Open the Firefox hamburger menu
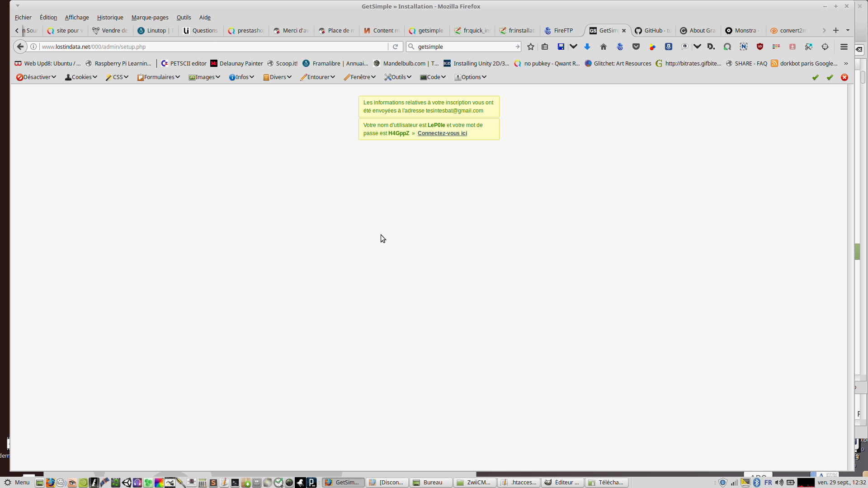The image size is (868, 488). (x=844, y=47)
